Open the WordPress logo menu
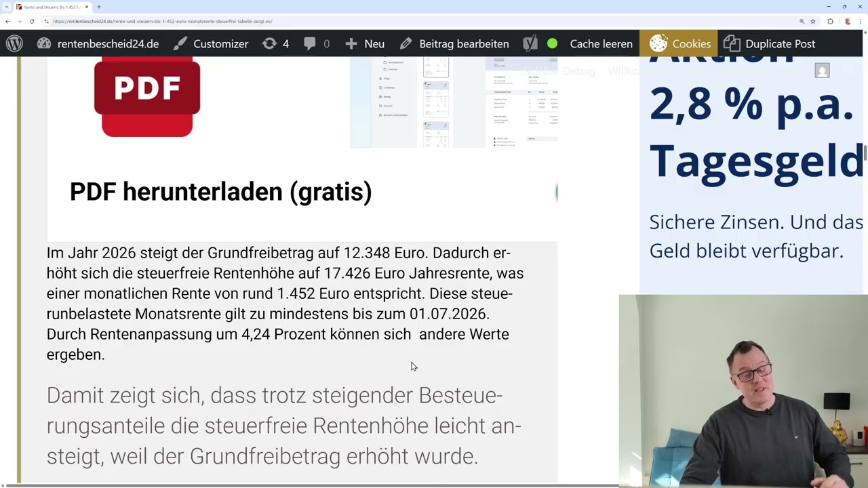 (x=14, y=43)
